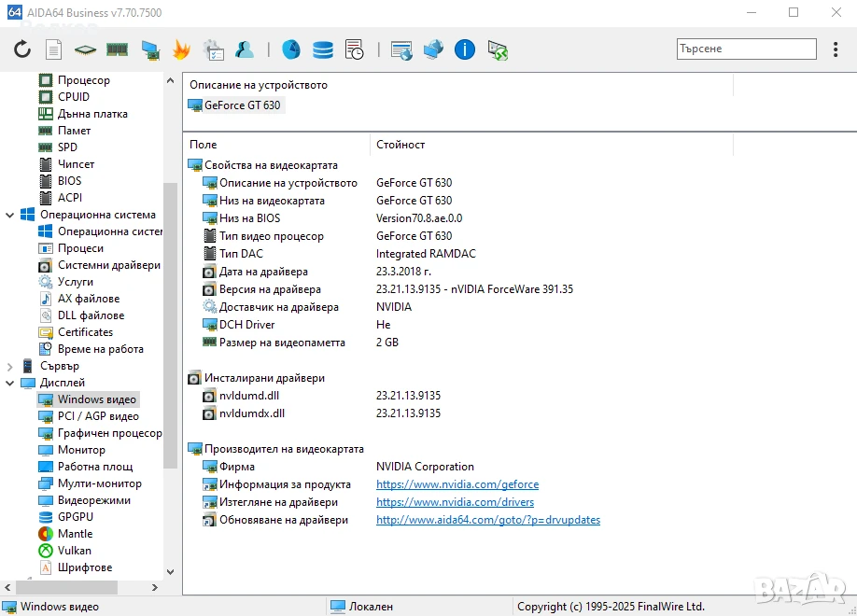Open the three-dot options menu
The image size is (857, 616).
[836, 49]
